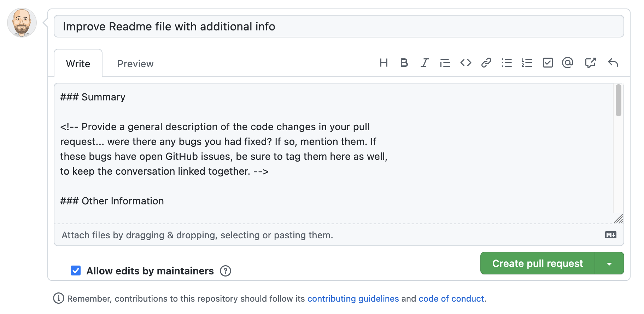Click the Markdown supported icon
This screenshot has height=314, width=644.
pos(610,235)
